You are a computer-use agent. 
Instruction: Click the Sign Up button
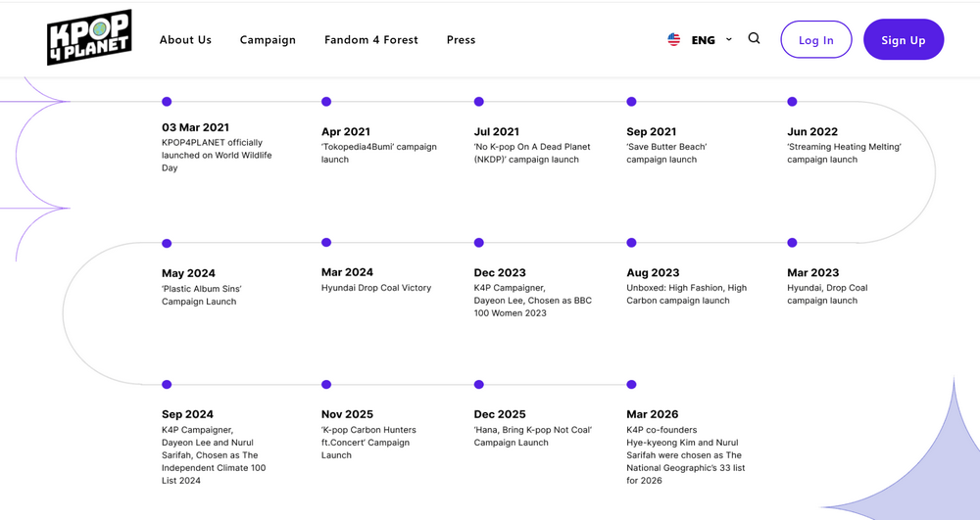tap(904, 40)
